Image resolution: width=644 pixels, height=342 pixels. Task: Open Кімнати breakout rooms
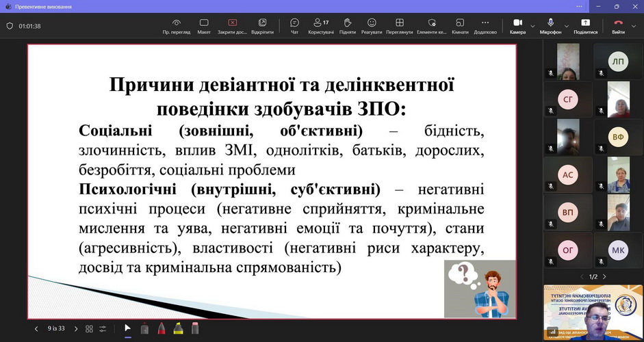tap(460, 26)
